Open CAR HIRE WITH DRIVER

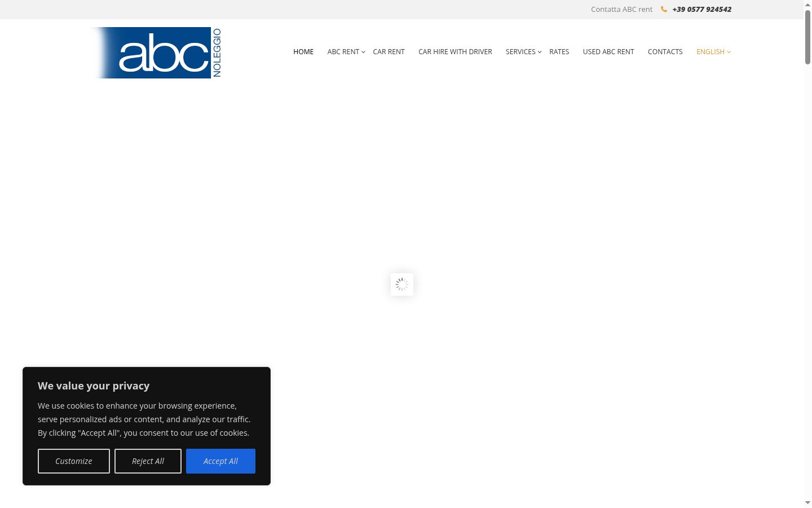point(455,51)
